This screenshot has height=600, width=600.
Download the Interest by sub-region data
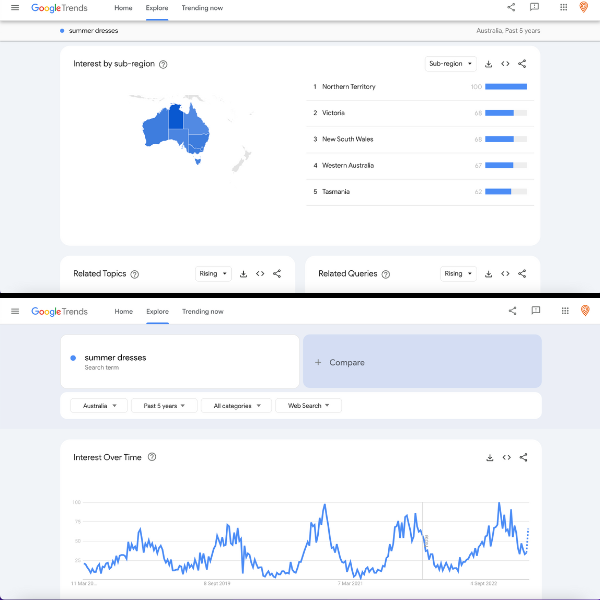488,64
